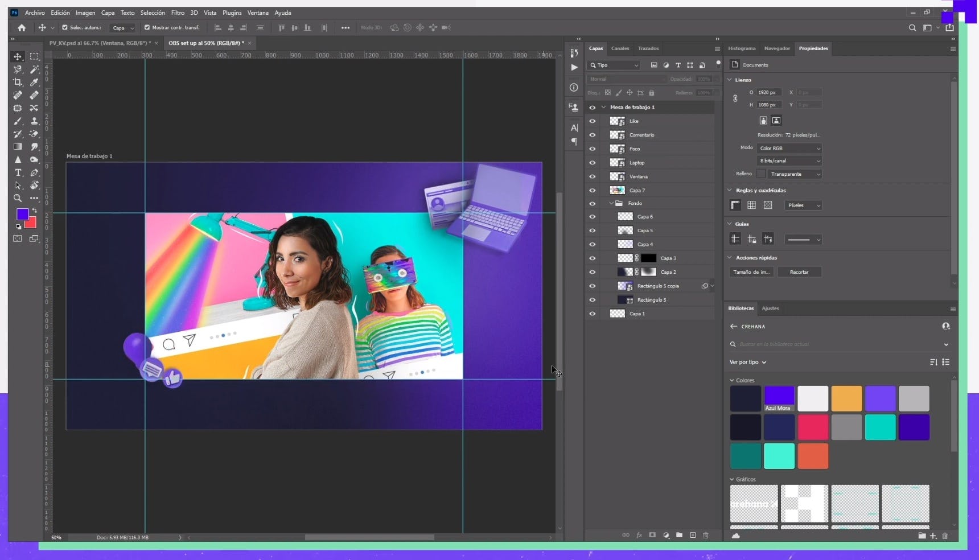The width and height of the screenshot is (979, 560).
Task: Click the delete layer trash icon
Action: [x=706, y=535]
